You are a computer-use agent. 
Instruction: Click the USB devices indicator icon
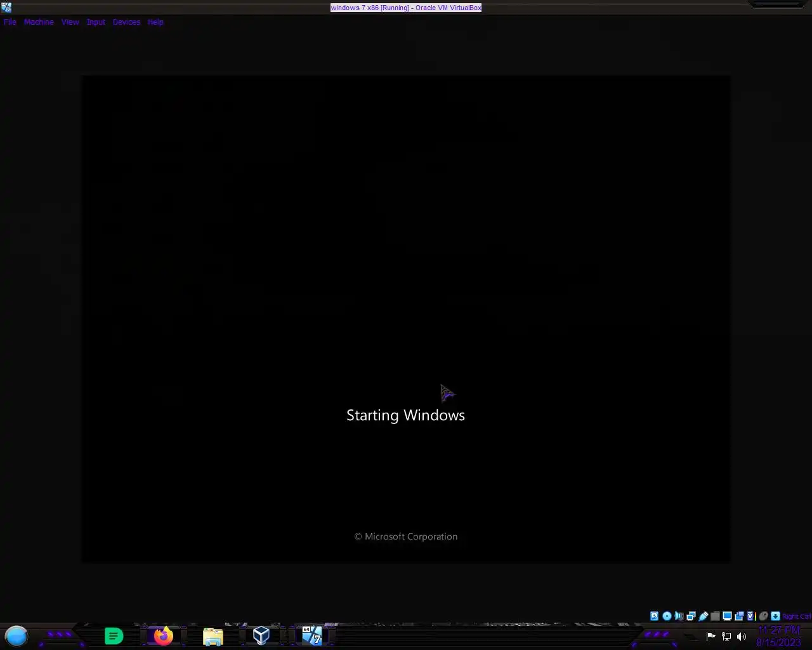tap(703, 616)
